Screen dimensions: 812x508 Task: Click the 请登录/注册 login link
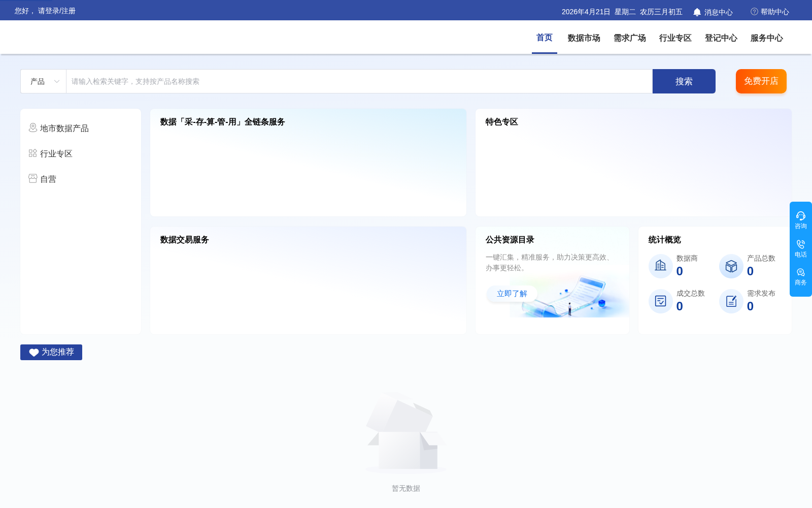coord(57,11)
